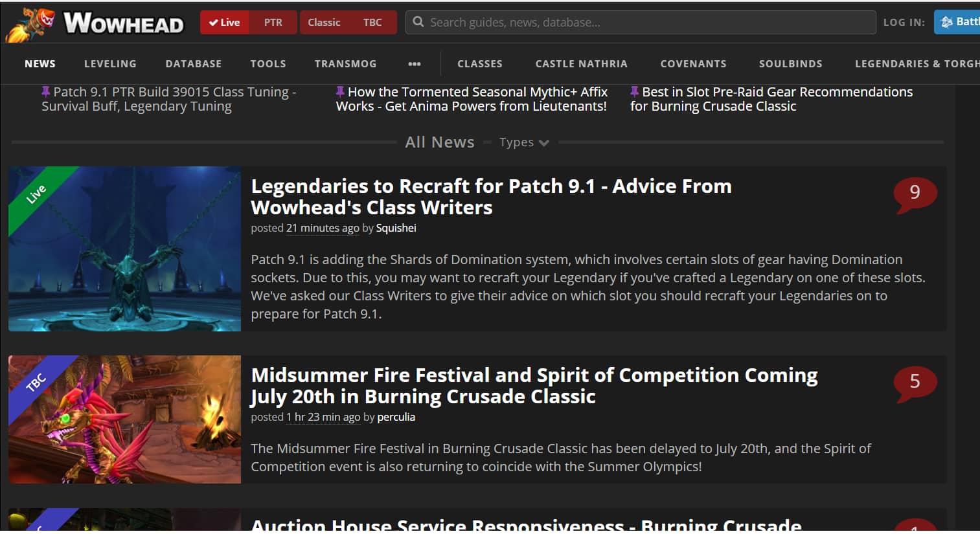Image resolution: width=980 pixels, height=534 pixels.
Task: Open the Classes navigation menu
Action: point(479,63)
